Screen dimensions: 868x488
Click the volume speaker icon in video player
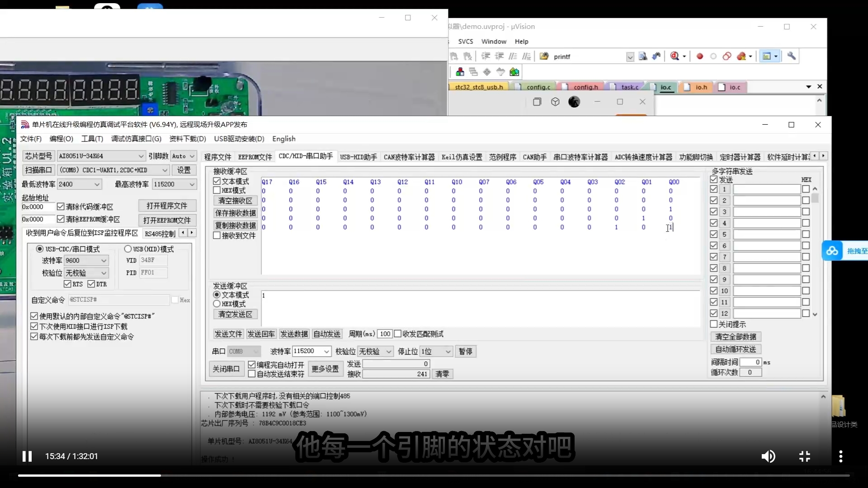pos(768,456)
